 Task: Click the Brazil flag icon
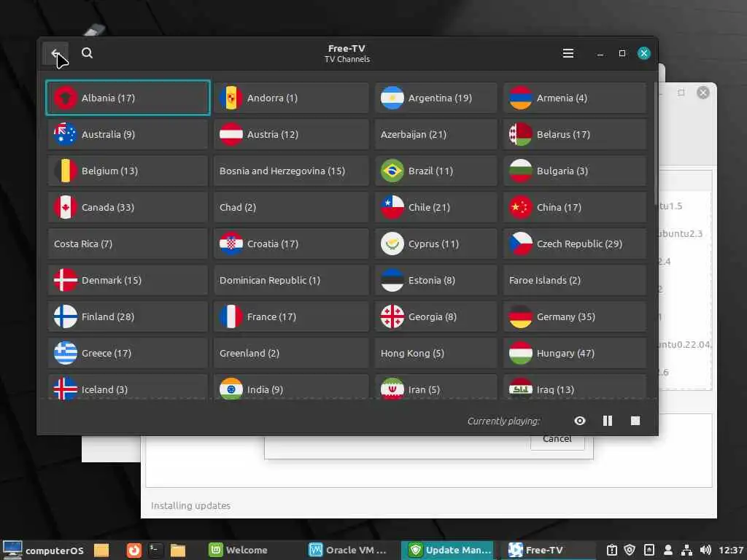pos(392,171)
